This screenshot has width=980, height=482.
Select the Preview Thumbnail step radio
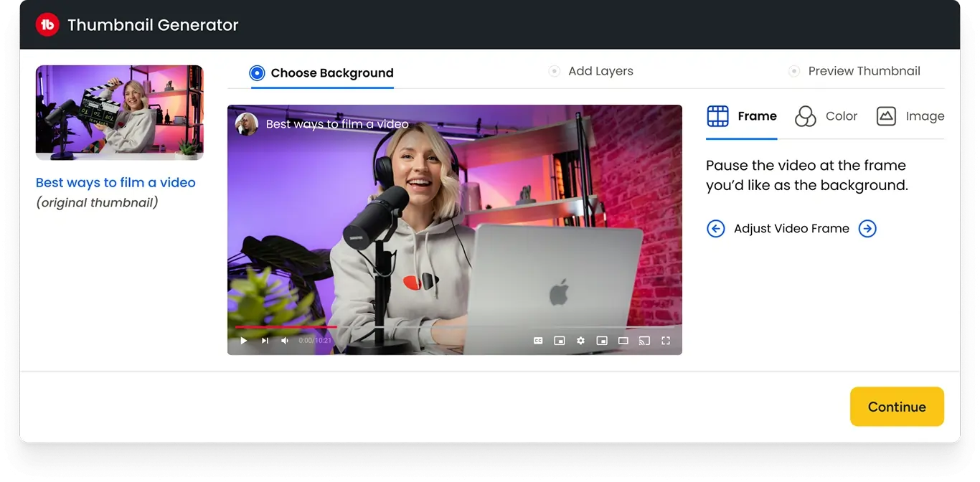[x=794, y=71]
